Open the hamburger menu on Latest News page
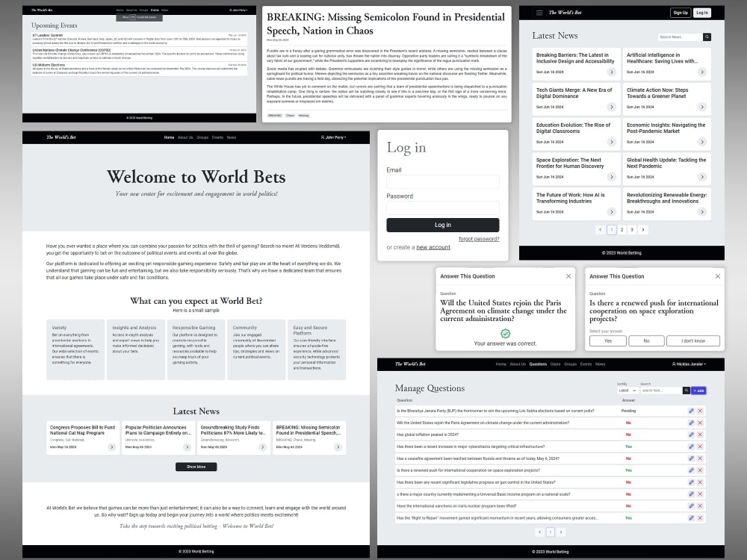The image size is (747, 560). pos(539,13)
